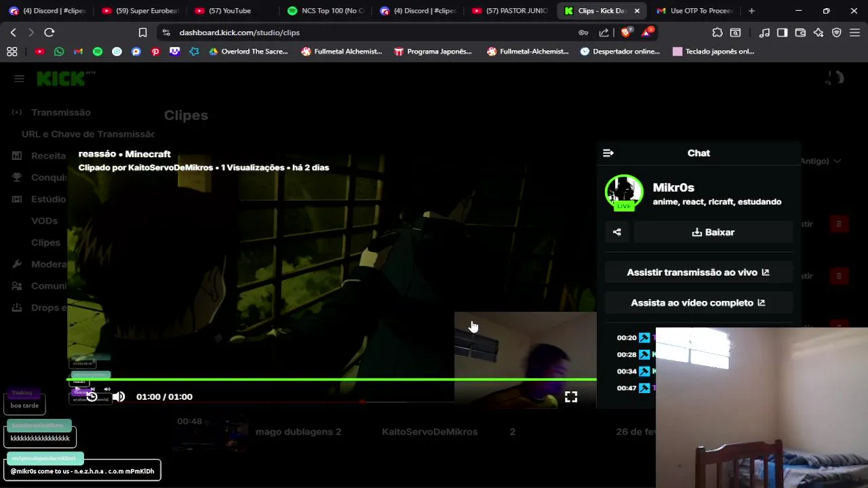This screenshot has width=868, height=488.
Task: Click the Mikr0s channel avatar
Action: (624, 193)
